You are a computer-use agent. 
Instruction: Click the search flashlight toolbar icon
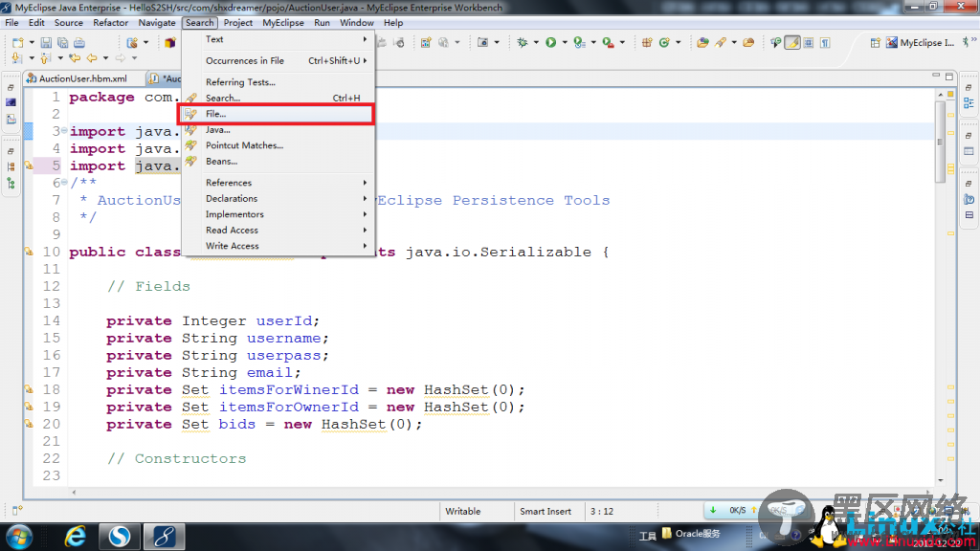pyautogui.click(x=721, y=42)
